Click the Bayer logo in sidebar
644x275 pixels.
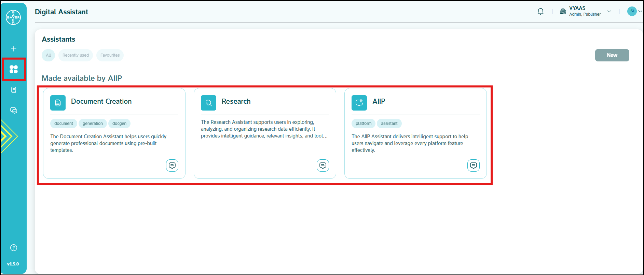point(13,17)
